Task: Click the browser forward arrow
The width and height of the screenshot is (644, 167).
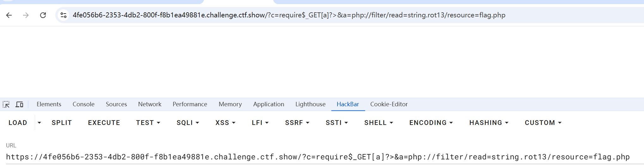Action: [x=26, y=15]
